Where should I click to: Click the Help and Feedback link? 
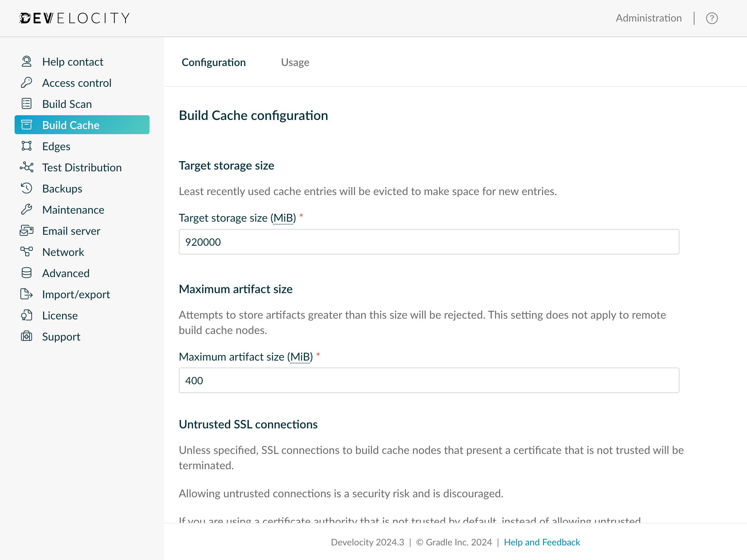click(542, 542)
